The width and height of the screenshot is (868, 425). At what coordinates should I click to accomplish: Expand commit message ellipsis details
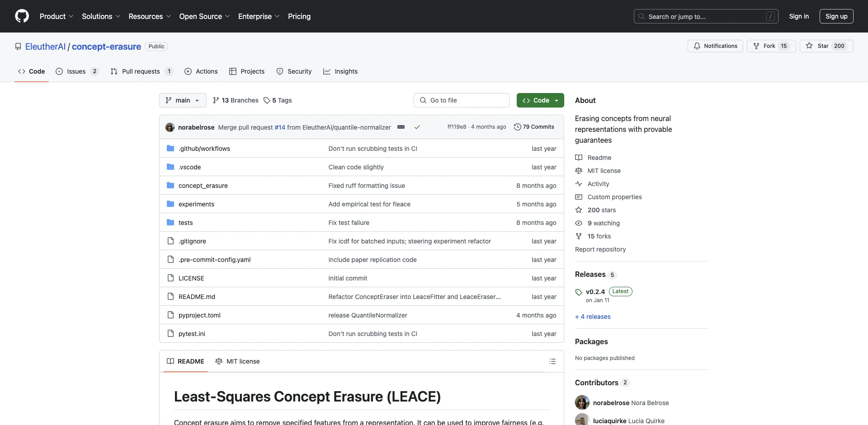401,127
